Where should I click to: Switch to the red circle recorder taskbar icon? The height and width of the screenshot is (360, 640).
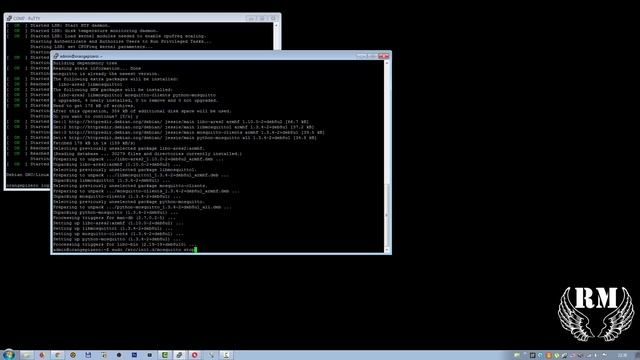pos(195,355)
